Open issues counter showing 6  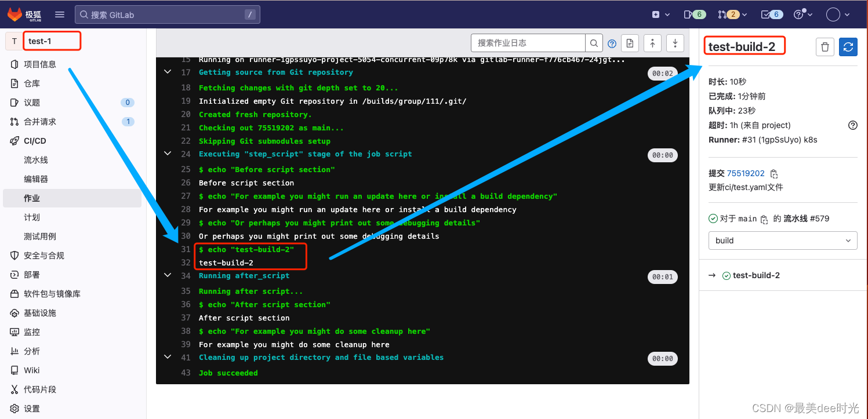tap(694, 14)
